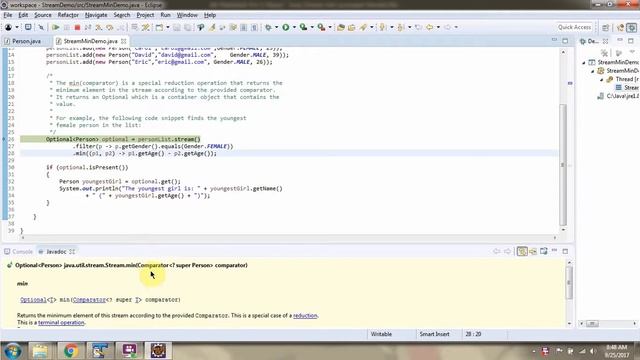Open the Comparator link in min signature
The width and height of the screenshot is (640, 360).
pyautogui.click(x=89, y=300)
